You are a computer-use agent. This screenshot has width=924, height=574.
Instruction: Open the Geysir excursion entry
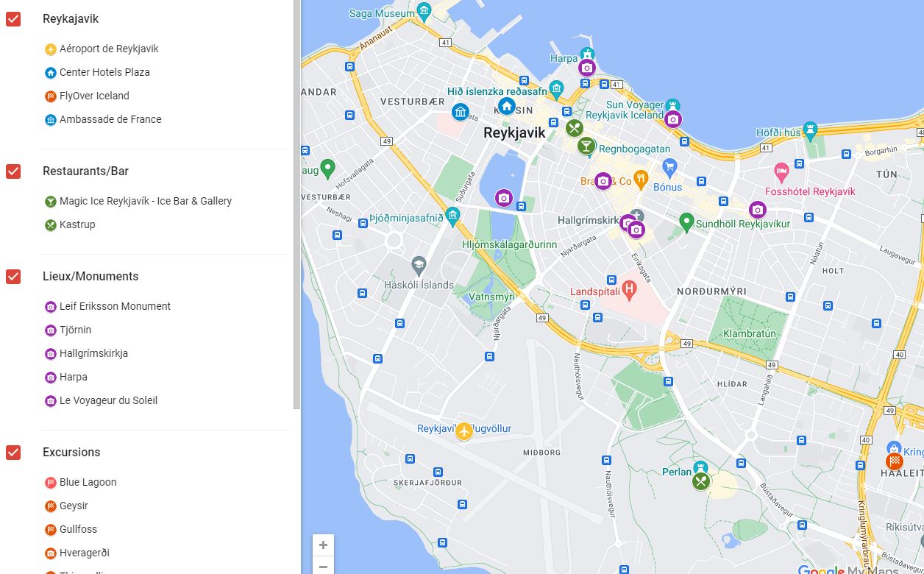click(74, 506)
